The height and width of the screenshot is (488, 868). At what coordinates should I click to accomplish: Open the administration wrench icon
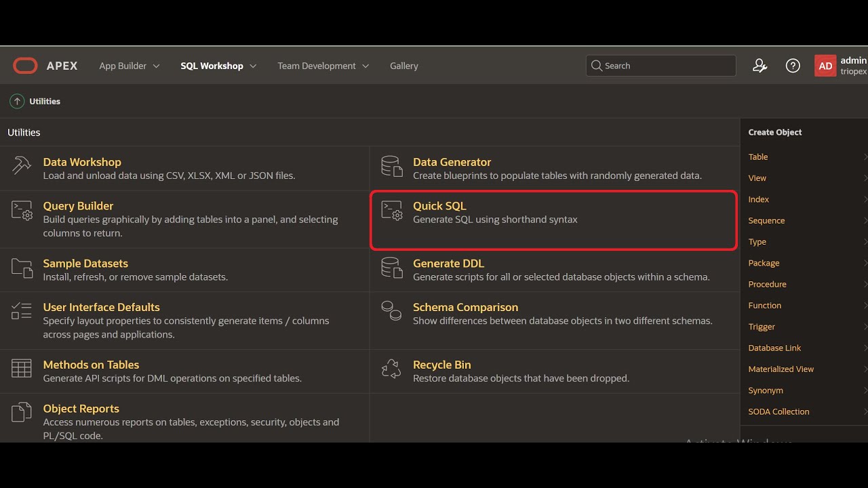759,66
